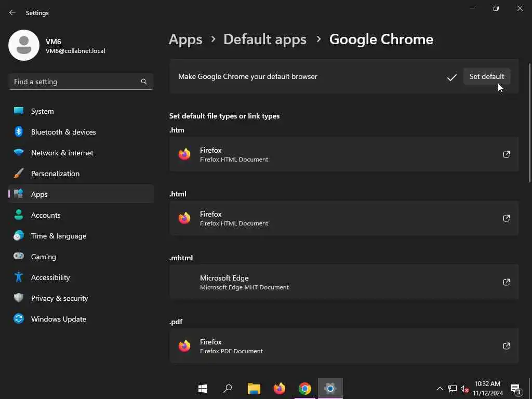
Task: Open the Personalization settings section
Action: click(x=55, y=174)
